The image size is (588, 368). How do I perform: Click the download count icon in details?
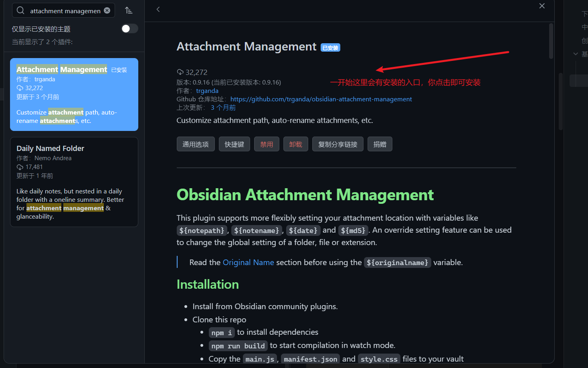pyautogui.click(x=180, y=72)
